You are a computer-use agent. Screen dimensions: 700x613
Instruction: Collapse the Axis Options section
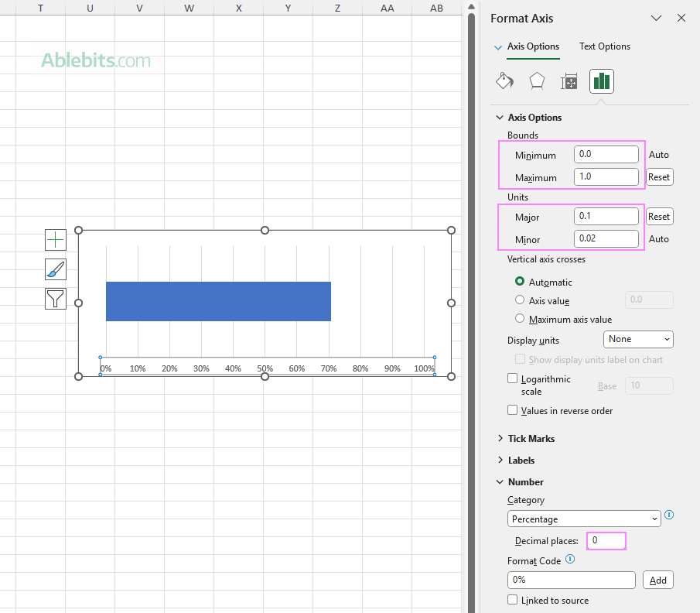500,117
